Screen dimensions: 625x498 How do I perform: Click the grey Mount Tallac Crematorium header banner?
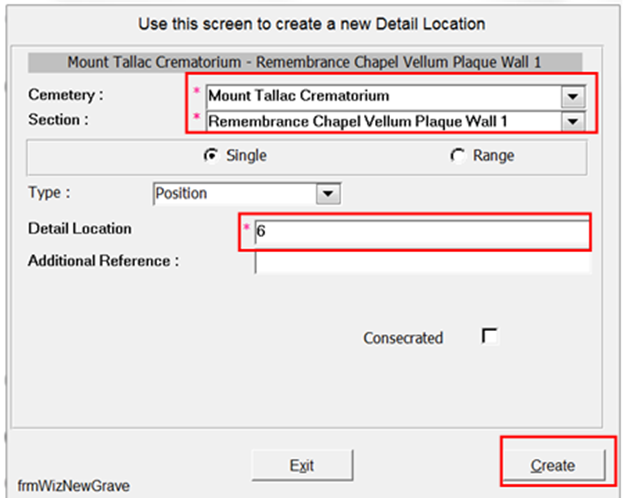point(305,62)
